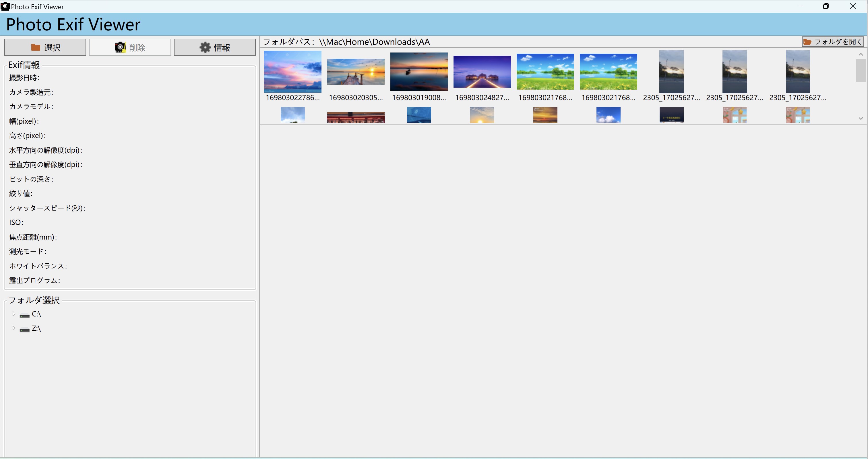Click the camera icon on the 削除 button
Viewport: 868px width, 459px height.
pyautogui.click(x=120, y=48)
